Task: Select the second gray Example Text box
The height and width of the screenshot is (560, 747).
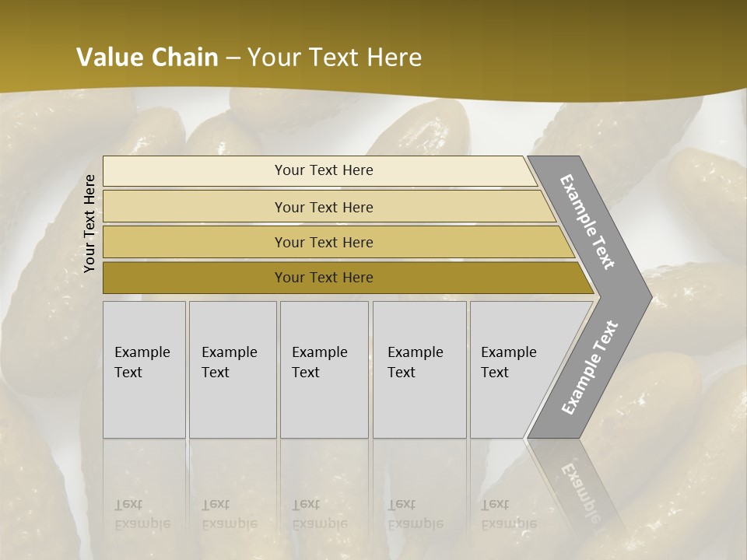Action: [x=232, y=369]
